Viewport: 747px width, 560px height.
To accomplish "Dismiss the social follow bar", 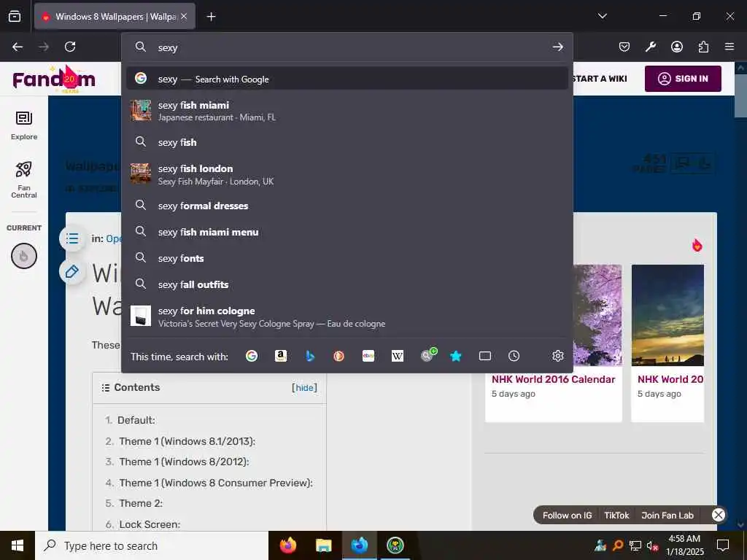I will 719,515.
